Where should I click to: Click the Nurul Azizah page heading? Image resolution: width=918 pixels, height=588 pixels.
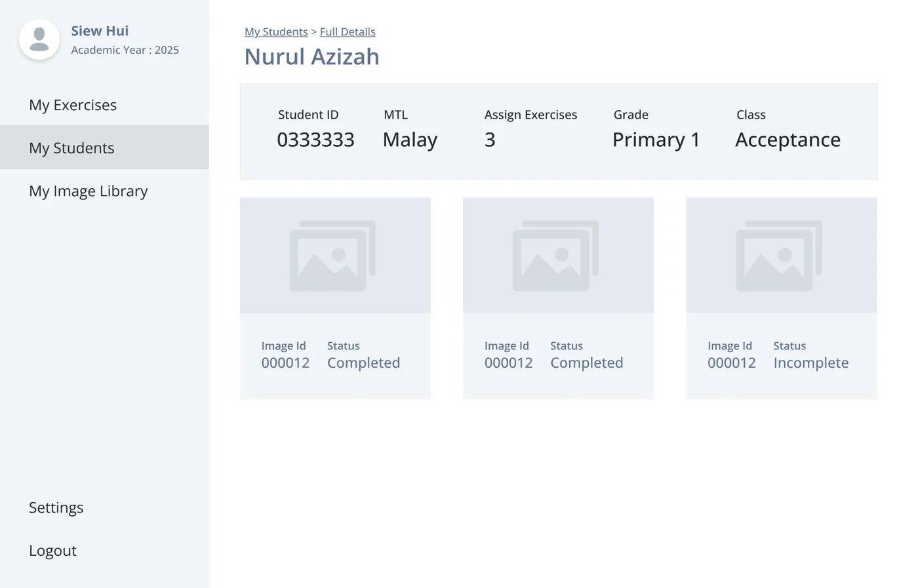(x=312, y=56)
